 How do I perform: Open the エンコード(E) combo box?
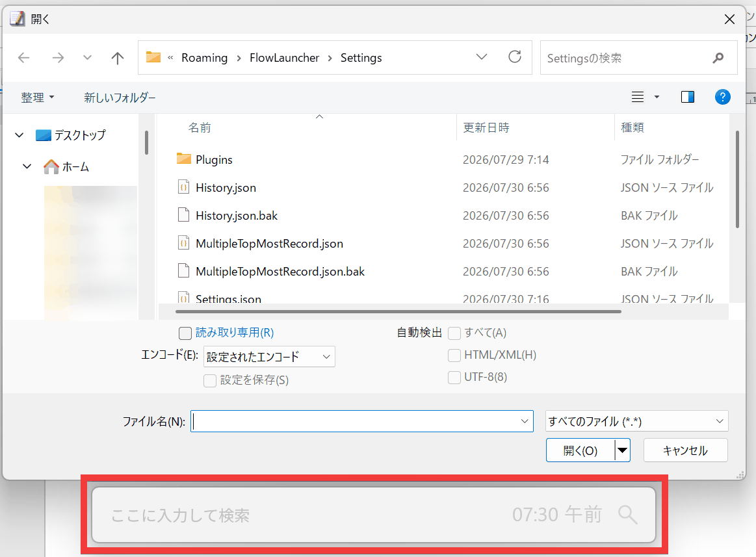[269, 357]
